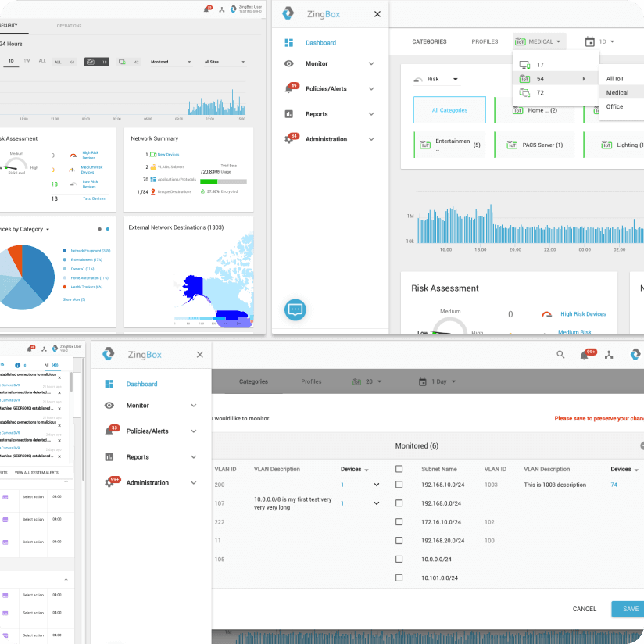Screen dimensions: 644x644
Task: Click the CANCEL button
Action: point(585,609)
